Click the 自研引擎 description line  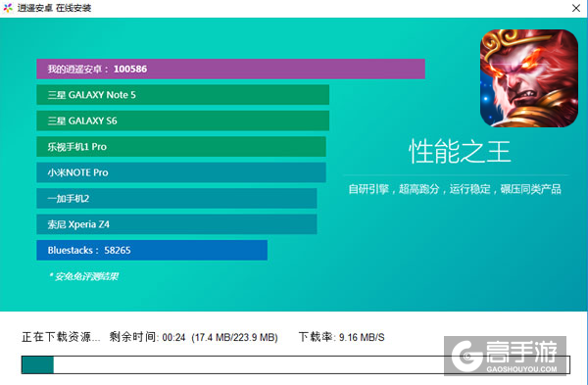coord(455,189)
